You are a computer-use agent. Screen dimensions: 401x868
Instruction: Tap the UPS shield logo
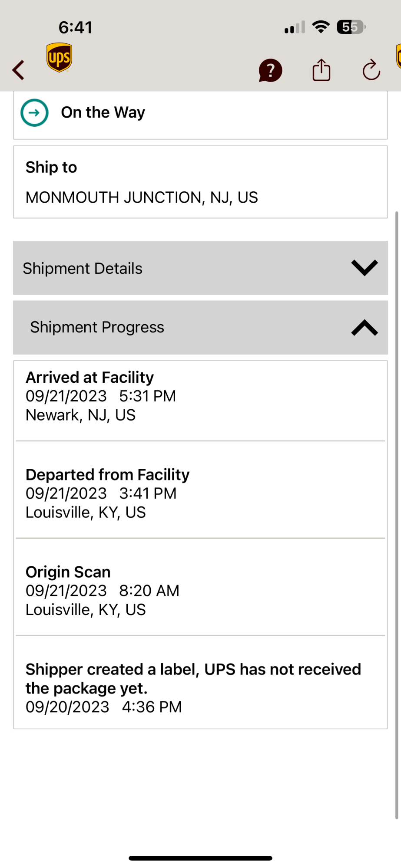[59, 57]
